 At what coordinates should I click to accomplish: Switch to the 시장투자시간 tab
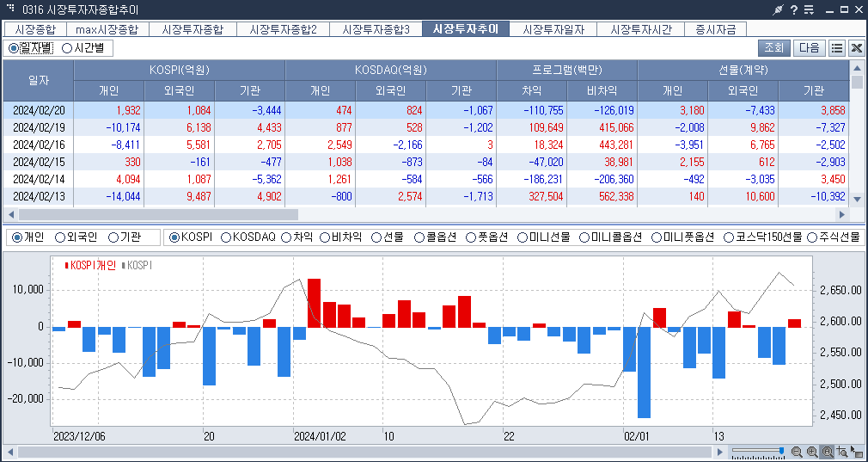[641, 29]
